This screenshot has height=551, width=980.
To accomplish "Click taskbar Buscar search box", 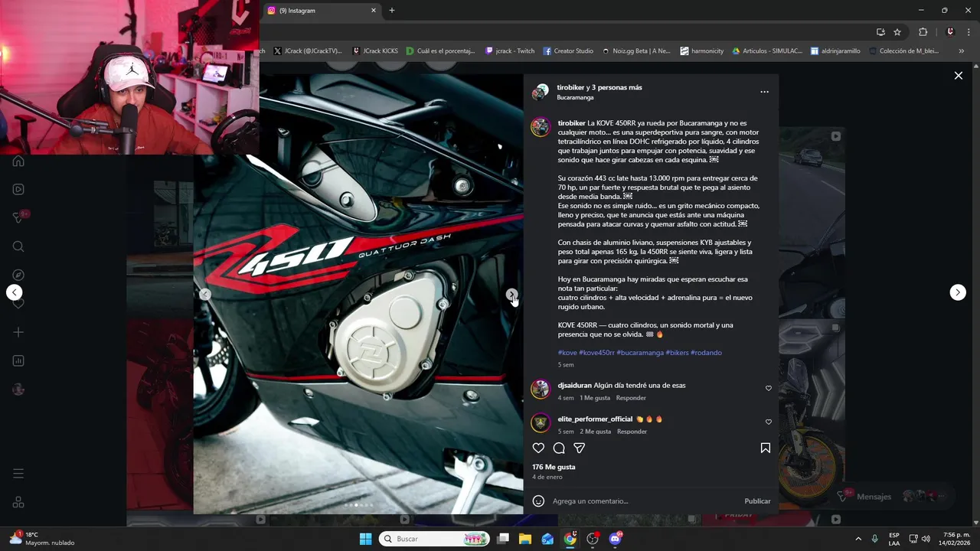I will (434, 539).
